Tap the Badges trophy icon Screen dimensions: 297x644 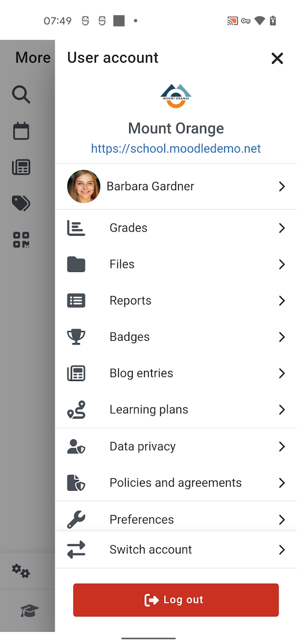[76, 337]
